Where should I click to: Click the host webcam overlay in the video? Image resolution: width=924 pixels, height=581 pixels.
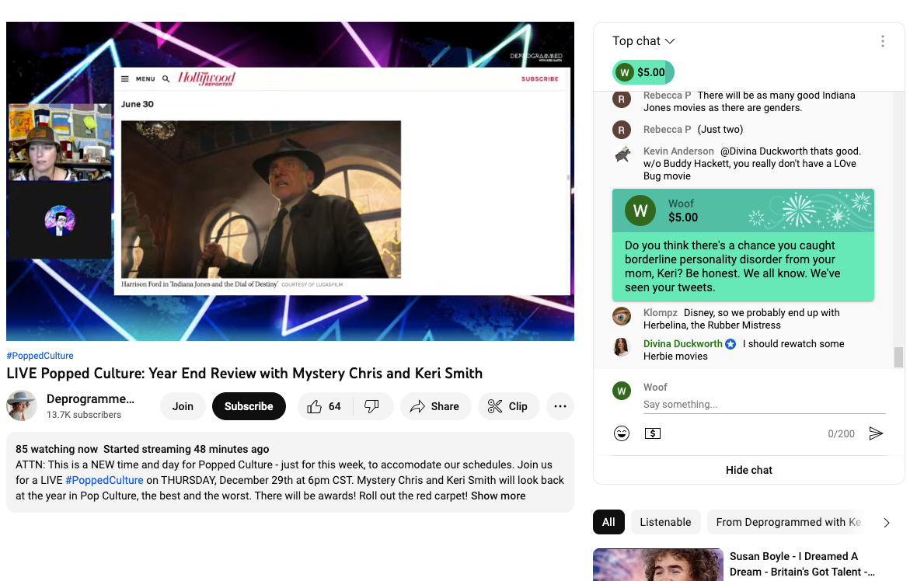click(x=60, y=142)
